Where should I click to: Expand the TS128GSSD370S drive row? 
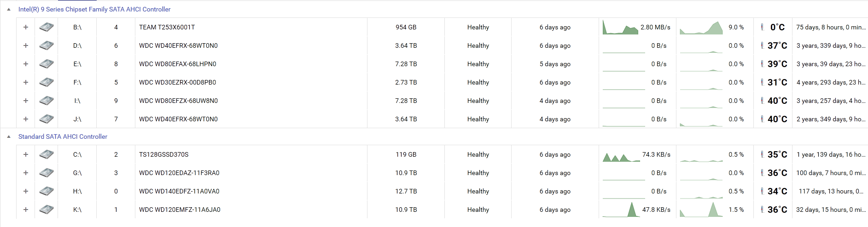click(x=26, y=154)
